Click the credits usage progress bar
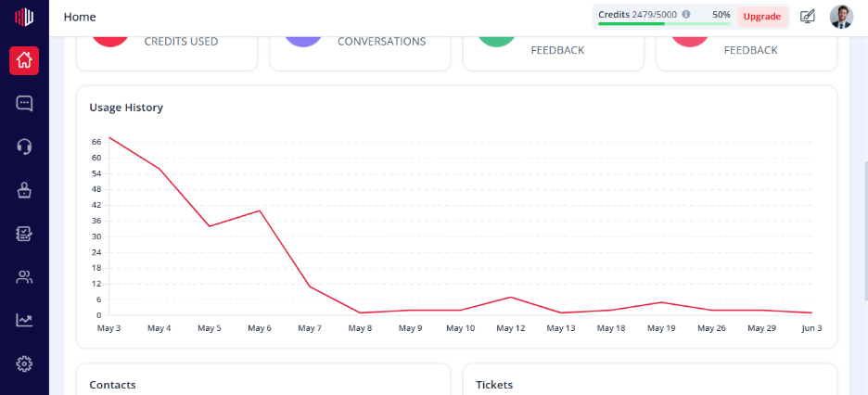The image size is (868, 395). tap(664, 24)
